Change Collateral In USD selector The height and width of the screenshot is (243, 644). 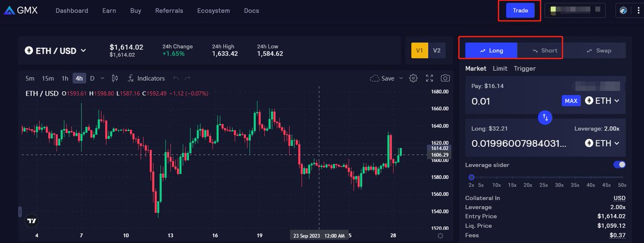pos(620,198)
